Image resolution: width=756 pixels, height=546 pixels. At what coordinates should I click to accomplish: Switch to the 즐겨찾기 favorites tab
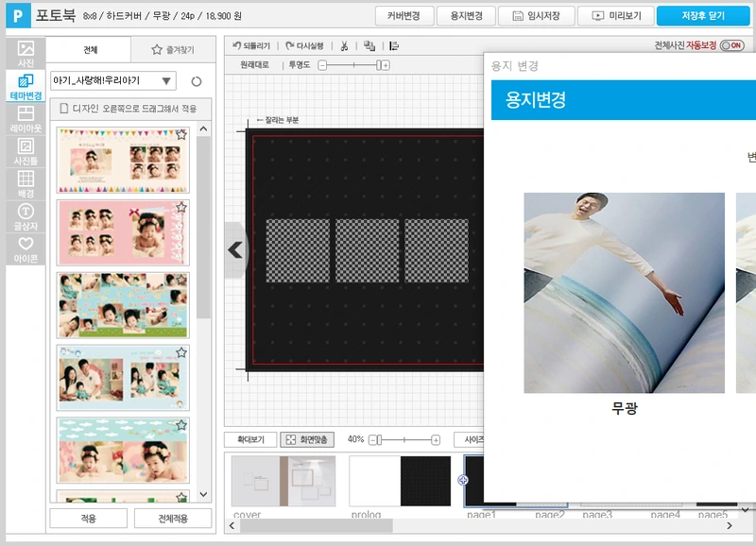(173, 50)
